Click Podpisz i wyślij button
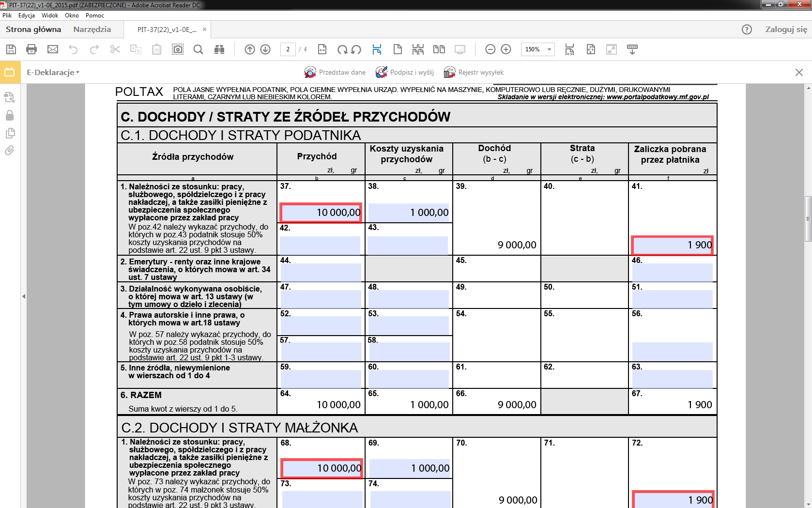 pos(405,72)
